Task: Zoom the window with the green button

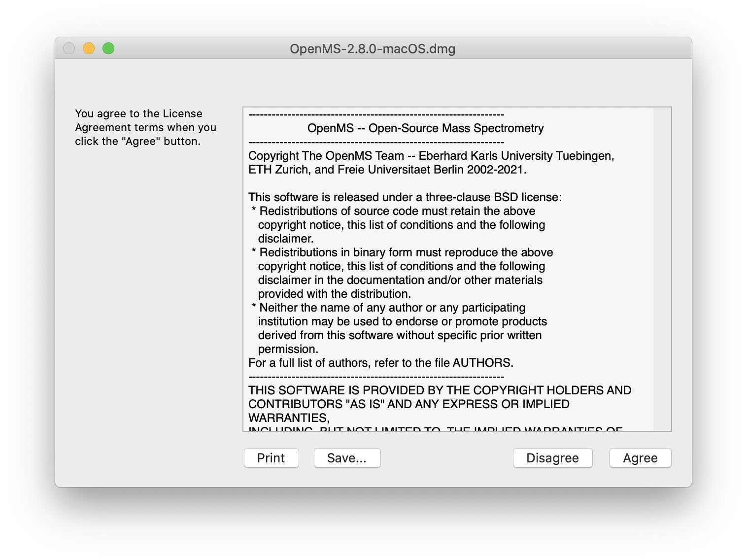Action: point(108,48)
